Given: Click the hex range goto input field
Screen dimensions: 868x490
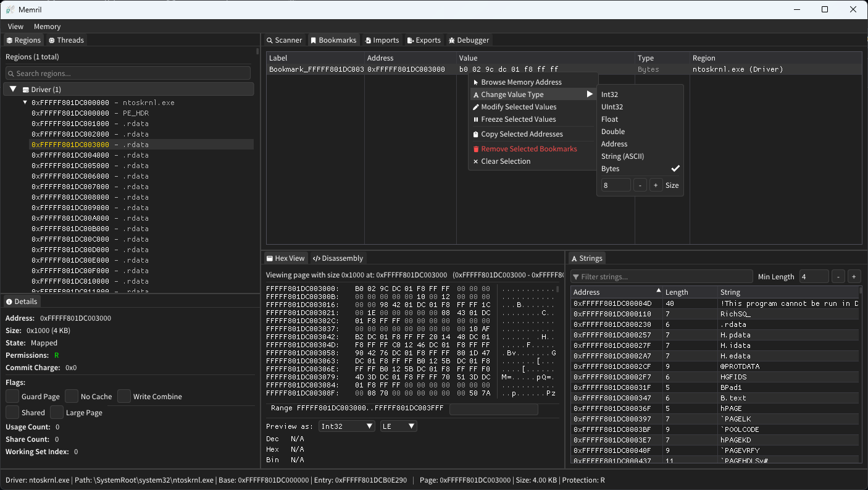Looking at the screenshot, I should point(493,409).
